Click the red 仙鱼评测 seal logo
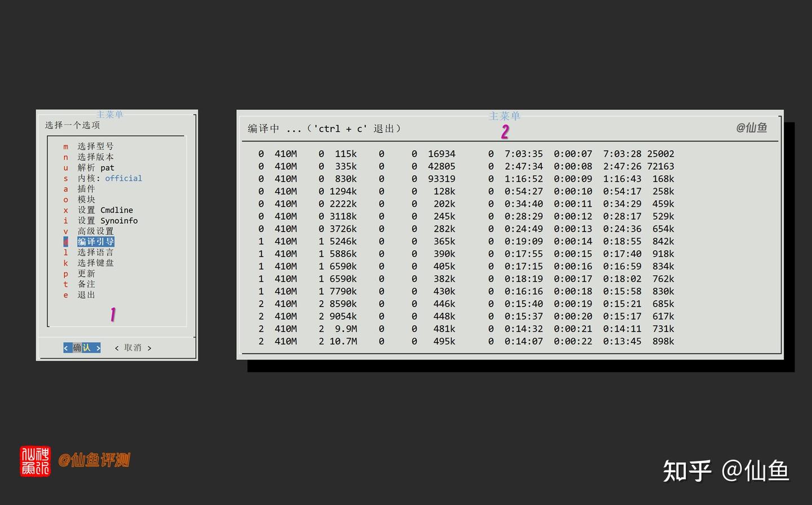 (35, 461)
